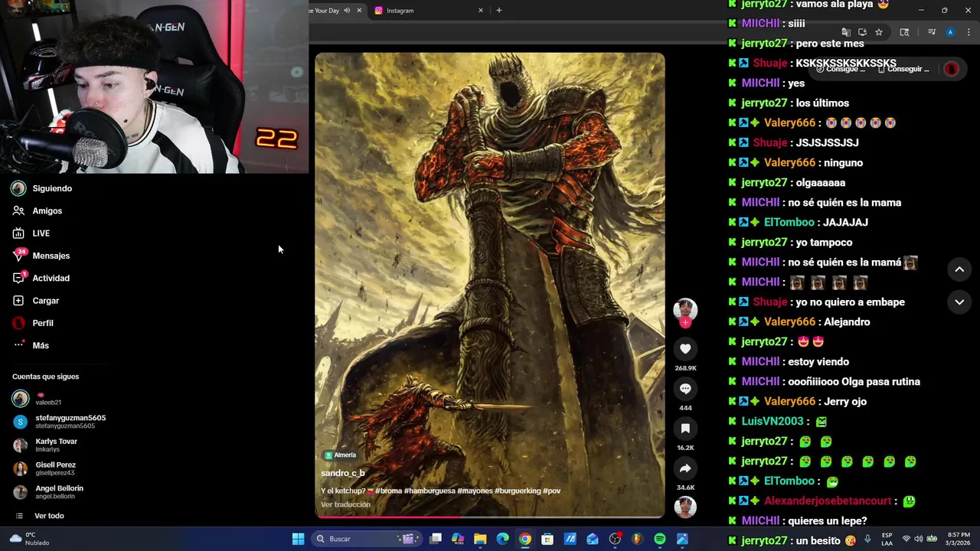Click the microphone tray icon
This screenshot has height=551, width=980.
[x=867, y=539]
